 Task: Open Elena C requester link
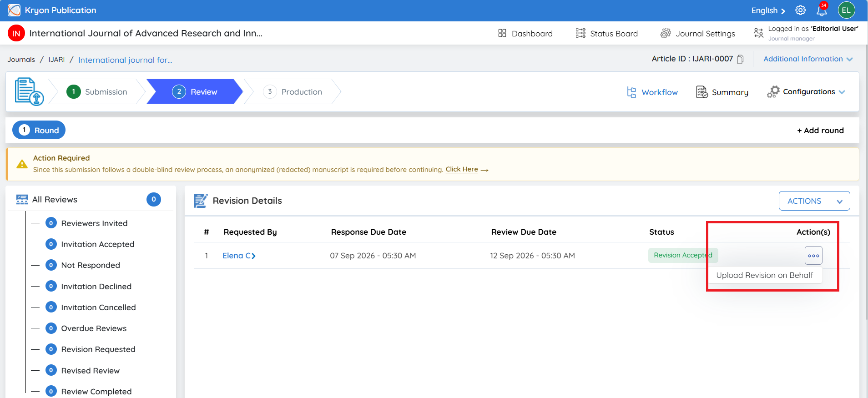pyautogui.click(x=239, y=256)
